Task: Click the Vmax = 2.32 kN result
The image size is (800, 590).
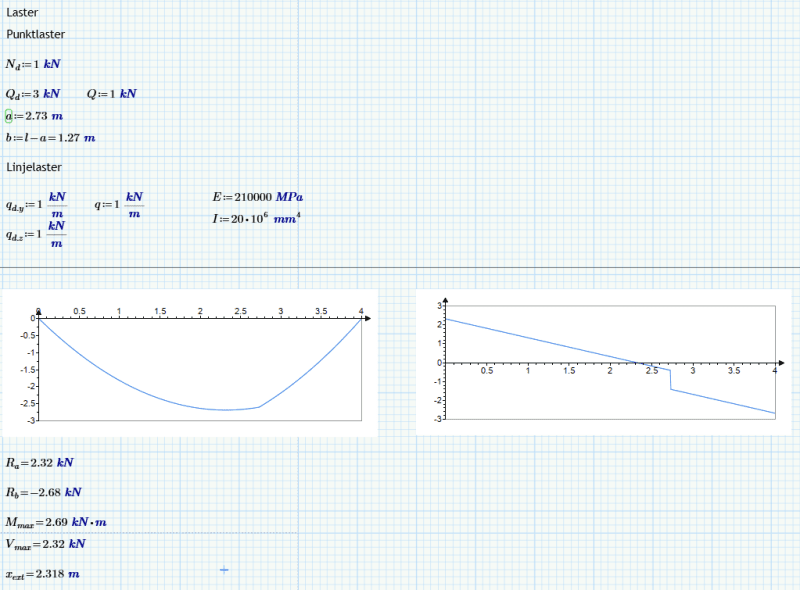Action: tap(45, 544)
